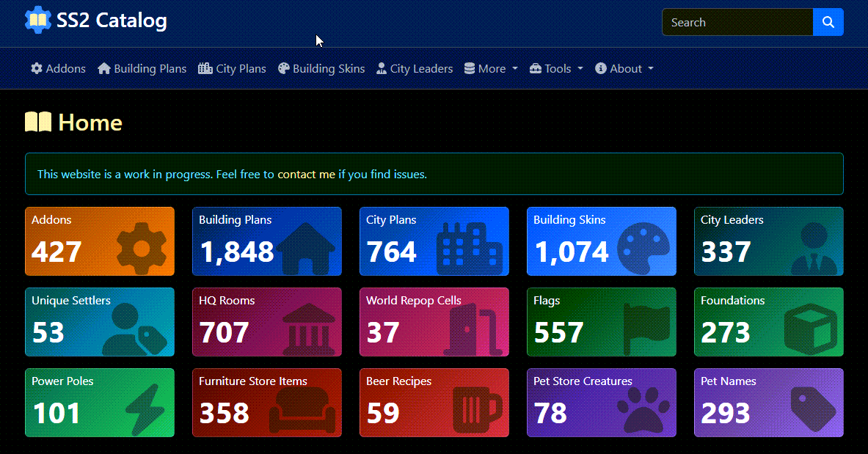Click the paw icon on Pet Store Creatures card
Image resolution: width=868 pixels, height=454 pixels.
[x=643, y=409]
